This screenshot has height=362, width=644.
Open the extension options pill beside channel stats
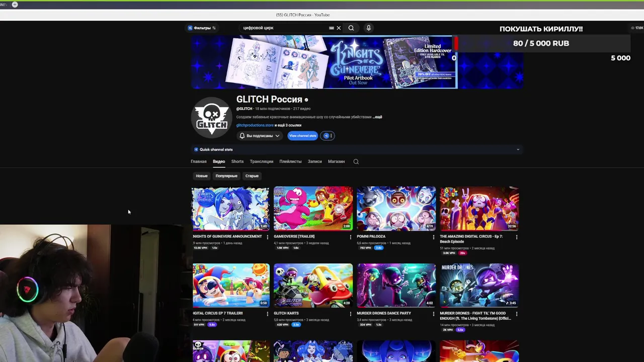(328, 136)
